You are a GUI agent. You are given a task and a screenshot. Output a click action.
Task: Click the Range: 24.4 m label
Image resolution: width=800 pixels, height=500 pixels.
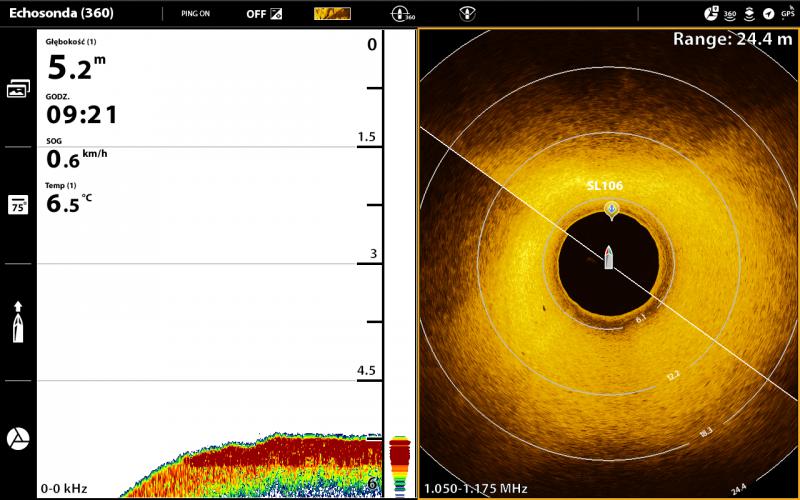733,39
